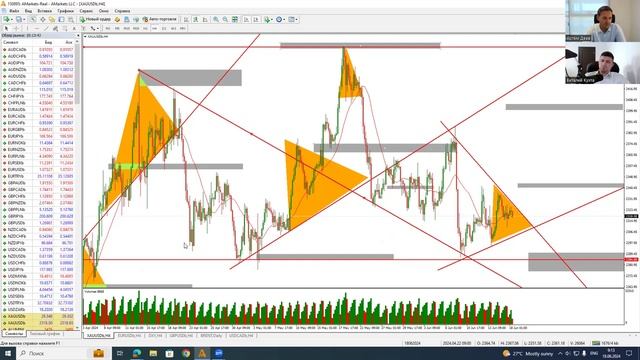This screenshot has width=640, height=360.
Task: Launch MetaEditor from the yellow diamond icon
Action: [117, 19]
